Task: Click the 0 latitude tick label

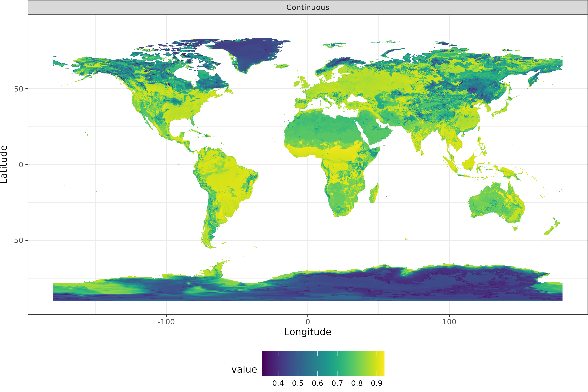Action: [x=21, y=165]
